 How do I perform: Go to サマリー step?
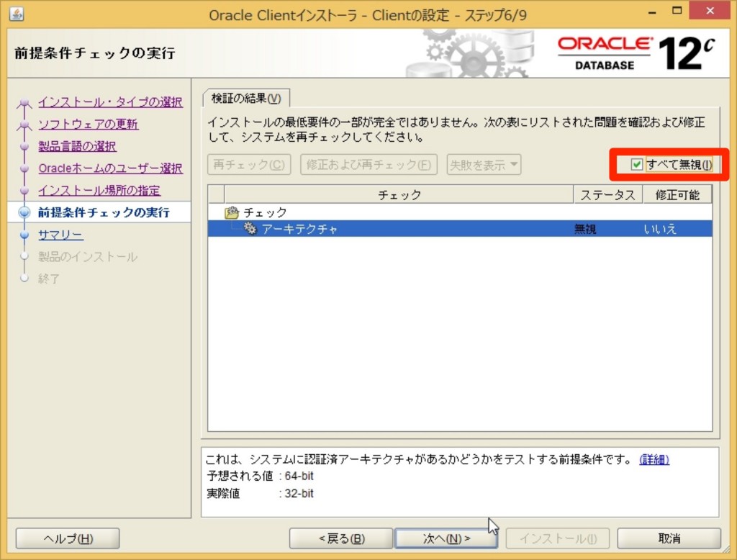point(61,235)
